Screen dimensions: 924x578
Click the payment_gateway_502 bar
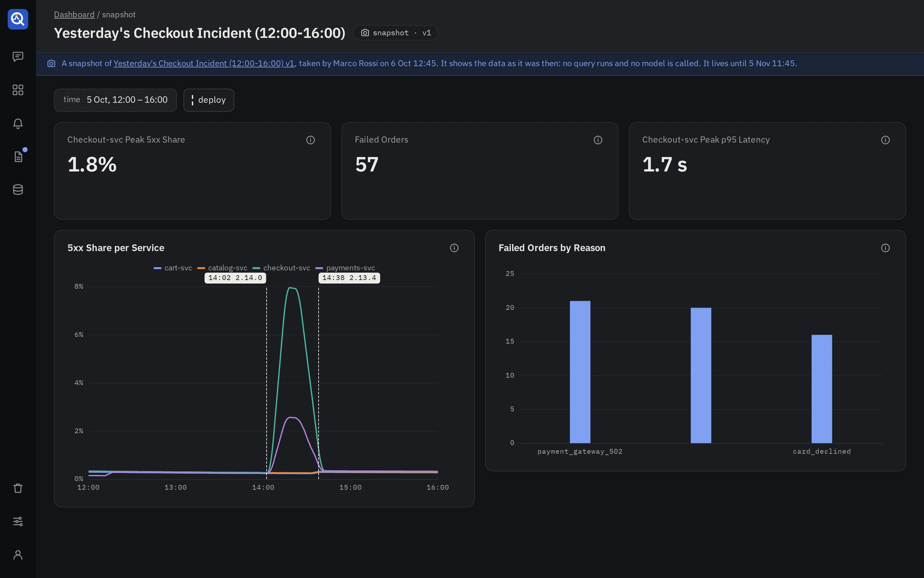tap(580, 372)
